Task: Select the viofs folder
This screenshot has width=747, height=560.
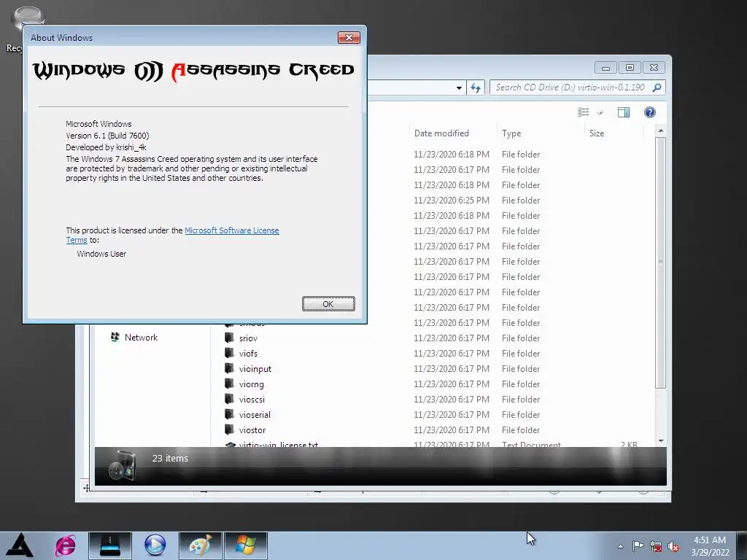Action: pos(248,354)
